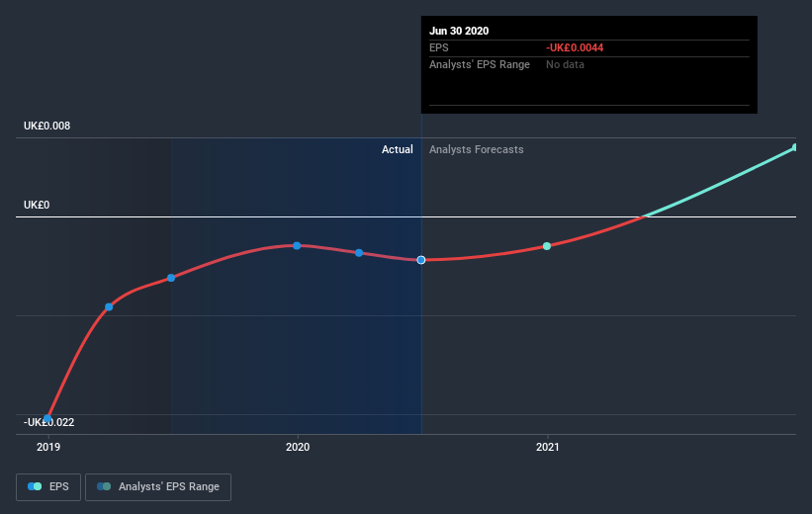Click the 2021 x-axis label
Screen dimensions: 812x514
[x=547, y=447]
